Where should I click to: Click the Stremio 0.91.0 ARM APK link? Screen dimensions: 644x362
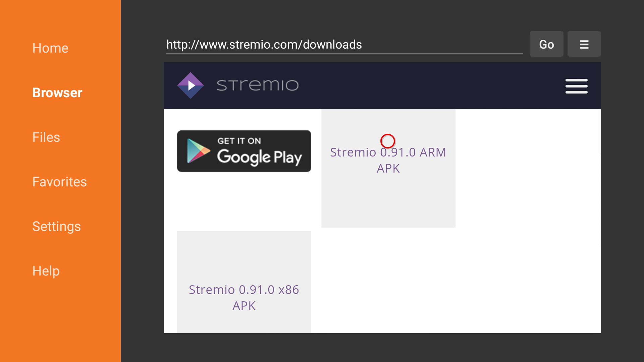(x=388, y=160)
